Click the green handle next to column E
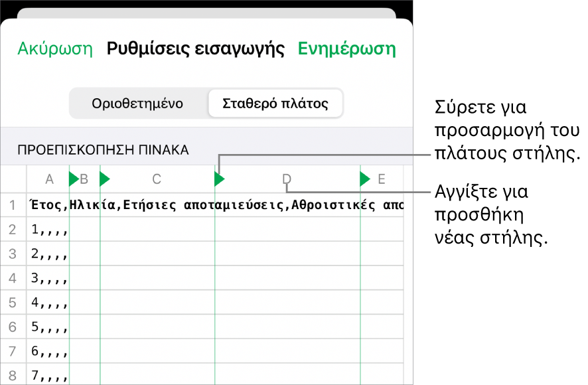588x385 pixels. 365,179
